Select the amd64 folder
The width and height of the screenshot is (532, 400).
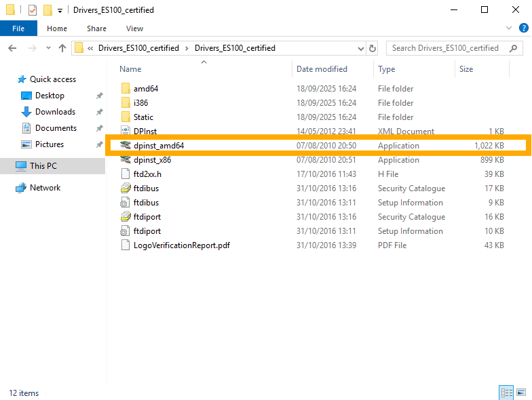click(145, 89)
